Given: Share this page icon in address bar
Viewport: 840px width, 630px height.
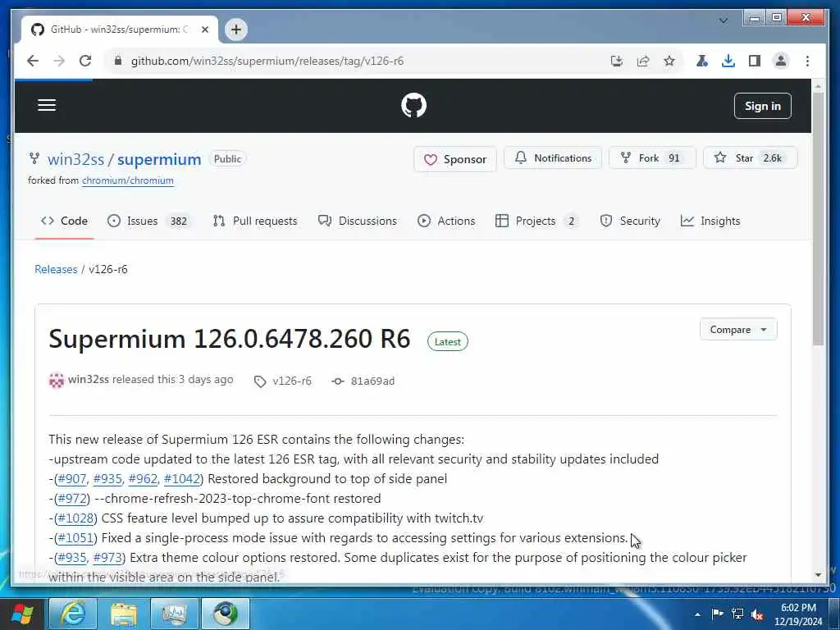Looking at the screenshot, I should pyautogui.click(x=643, y=61).
